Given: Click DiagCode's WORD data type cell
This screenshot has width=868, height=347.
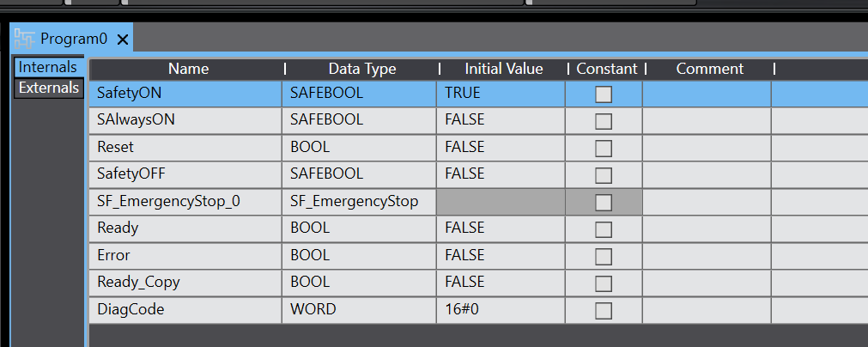Looking at the screenshot, I should pyautogui.click(x=359, y=309).
